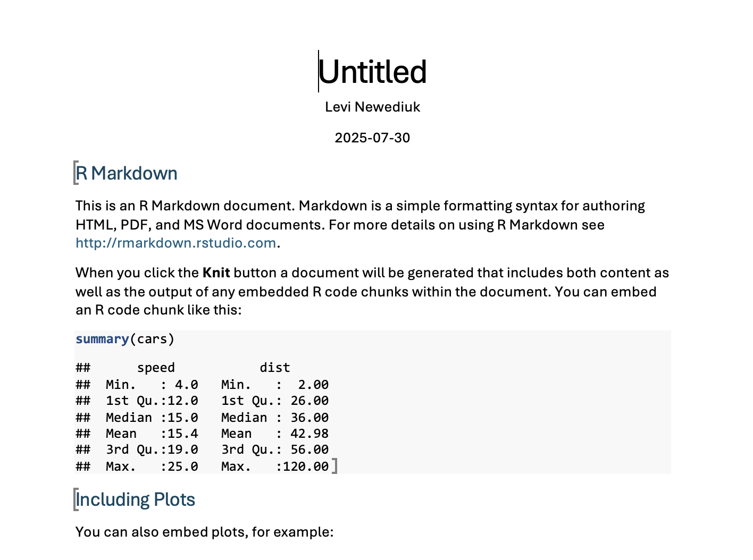Viewport: 753px width, 560px height.
Task: Click the rmarkdown.rstudio.com hyperlink
Action: 175,243
